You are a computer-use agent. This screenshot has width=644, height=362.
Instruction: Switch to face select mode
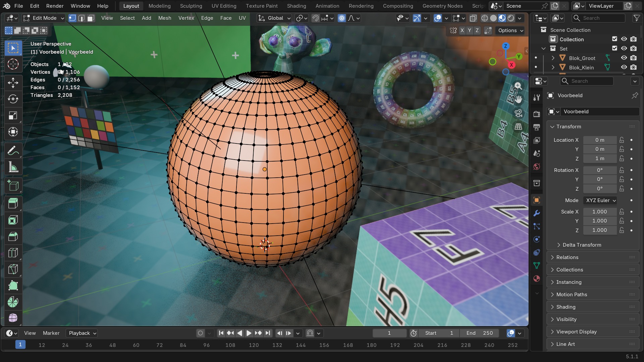coord(91,18)
